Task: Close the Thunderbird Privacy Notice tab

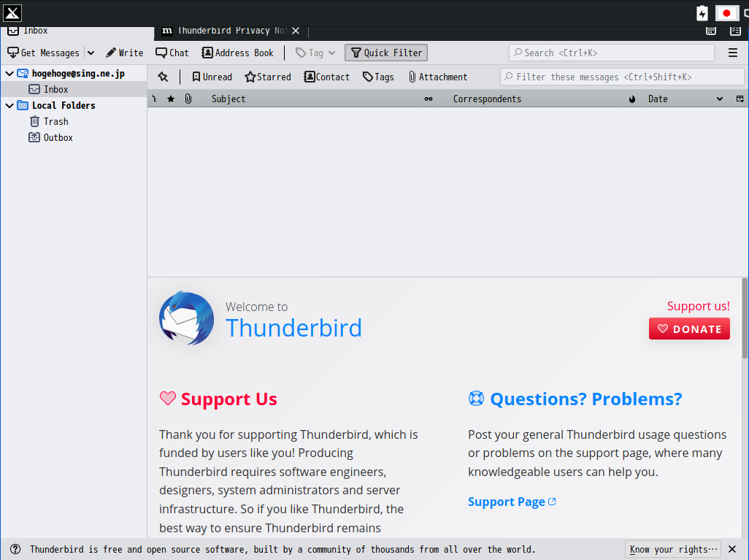Action: click(296, 31)
